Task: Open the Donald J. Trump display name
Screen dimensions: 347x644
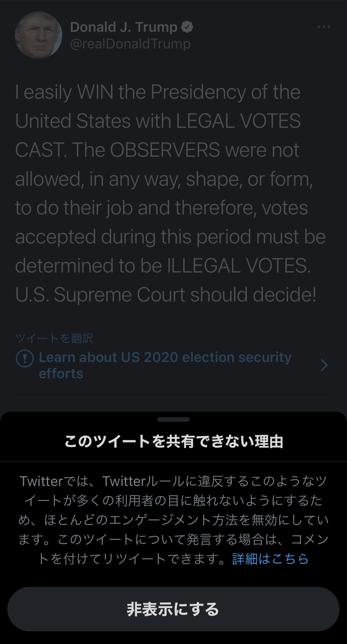Action: [124, 27]
